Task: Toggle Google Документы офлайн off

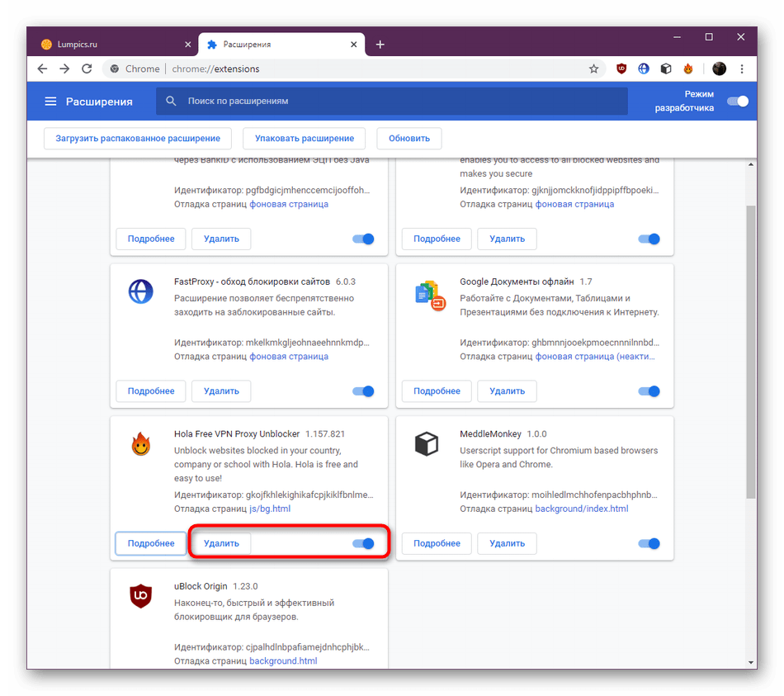Action: click(x=649, y=391)
